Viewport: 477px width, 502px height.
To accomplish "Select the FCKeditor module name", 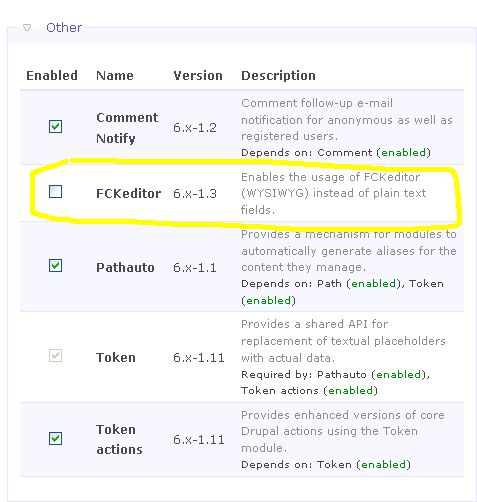I will click(128, 193).
